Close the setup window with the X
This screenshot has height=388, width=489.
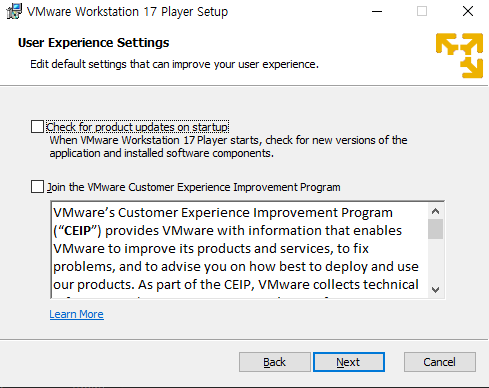tap(468, 11)
